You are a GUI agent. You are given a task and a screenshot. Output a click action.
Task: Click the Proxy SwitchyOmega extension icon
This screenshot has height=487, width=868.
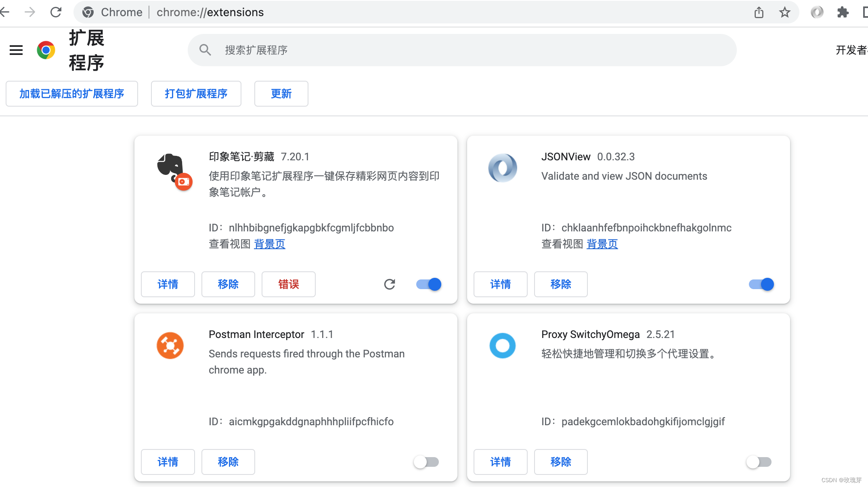click(502, 346)
